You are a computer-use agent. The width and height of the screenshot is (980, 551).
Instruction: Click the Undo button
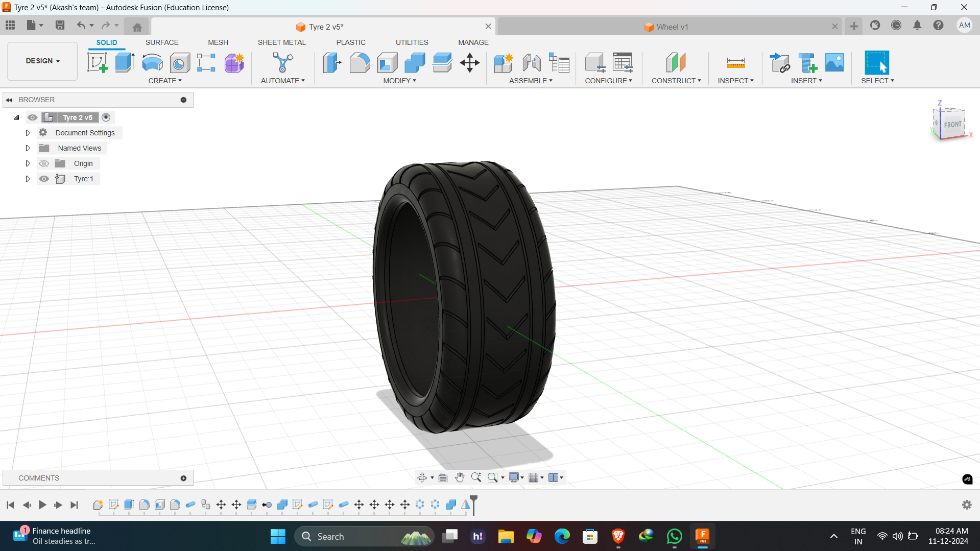click(x=81, y=25)
